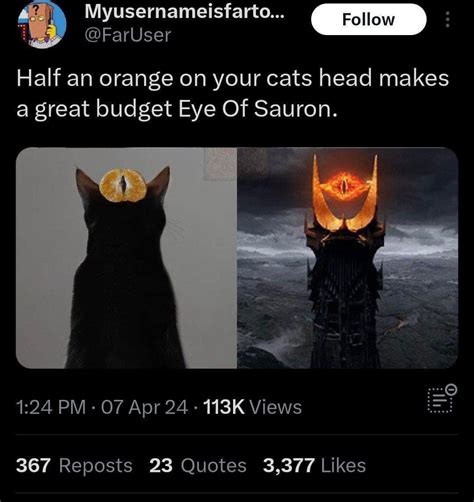Show the 23 Quotes list

click(198, 465)
